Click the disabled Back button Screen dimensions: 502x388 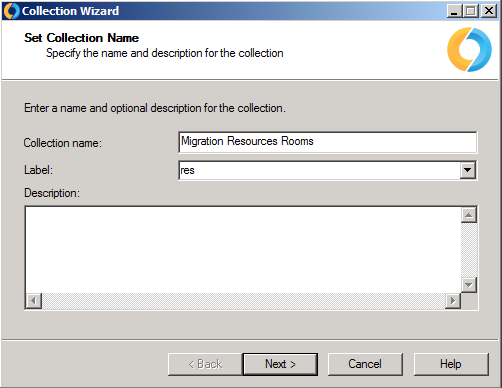(x=205, y=364)
